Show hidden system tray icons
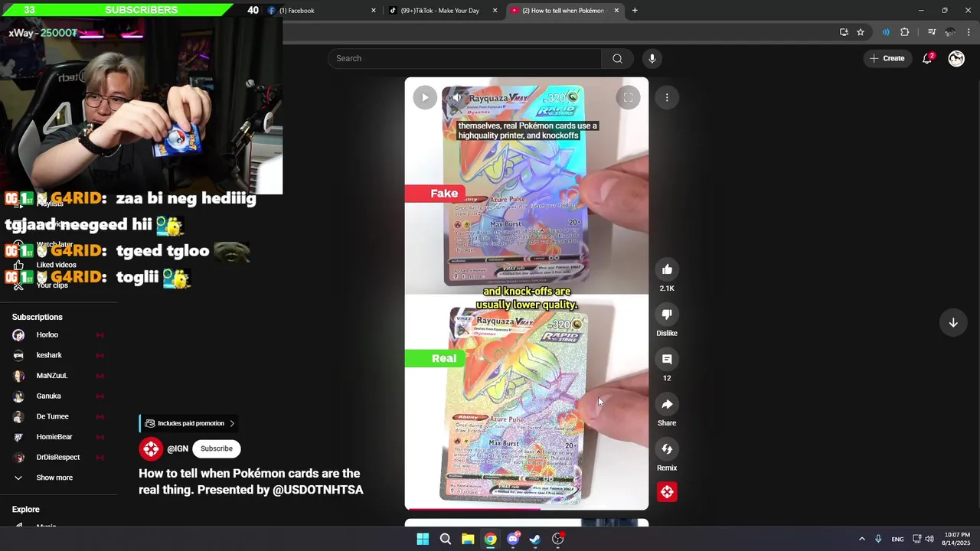Viewport: 980px width, 551px height. [861, 539]
